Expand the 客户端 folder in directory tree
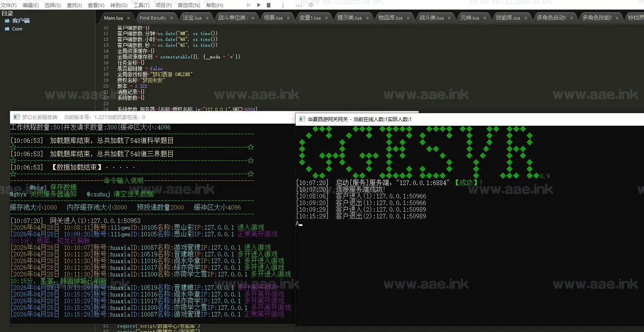 [20, 20]
